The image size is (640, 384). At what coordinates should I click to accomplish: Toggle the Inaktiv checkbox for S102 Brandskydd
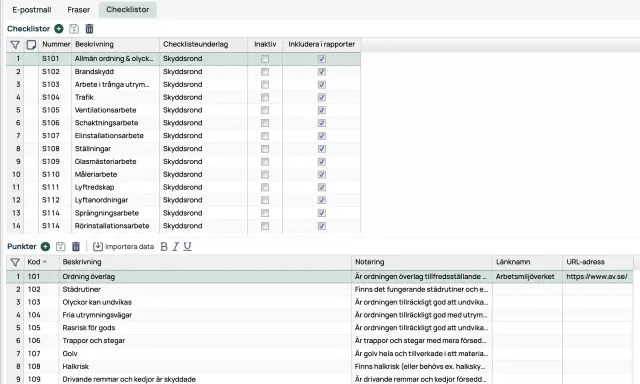coord(265,72)
